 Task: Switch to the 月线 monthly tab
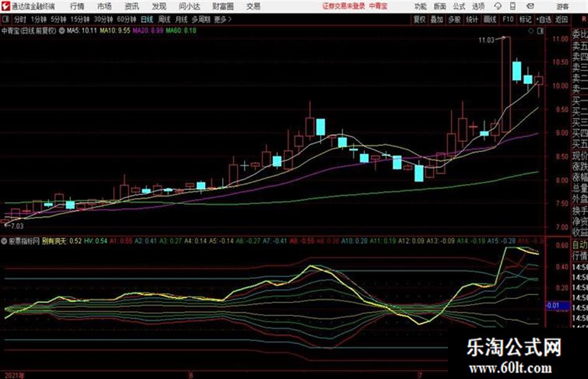(182, 19)
